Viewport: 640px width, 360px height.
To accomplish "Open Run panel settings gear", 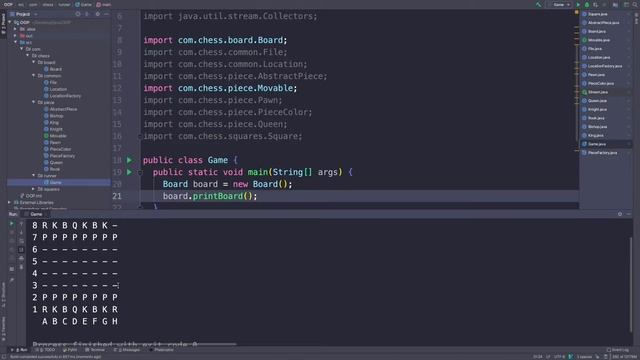I will pyautogui.click(x=620, y=214).
